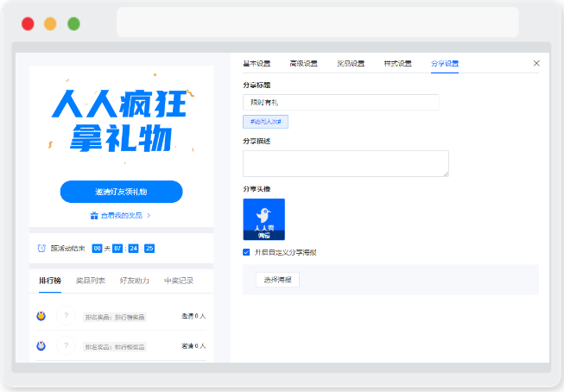Click the 距活动结束 countdown label

[67, 248]
